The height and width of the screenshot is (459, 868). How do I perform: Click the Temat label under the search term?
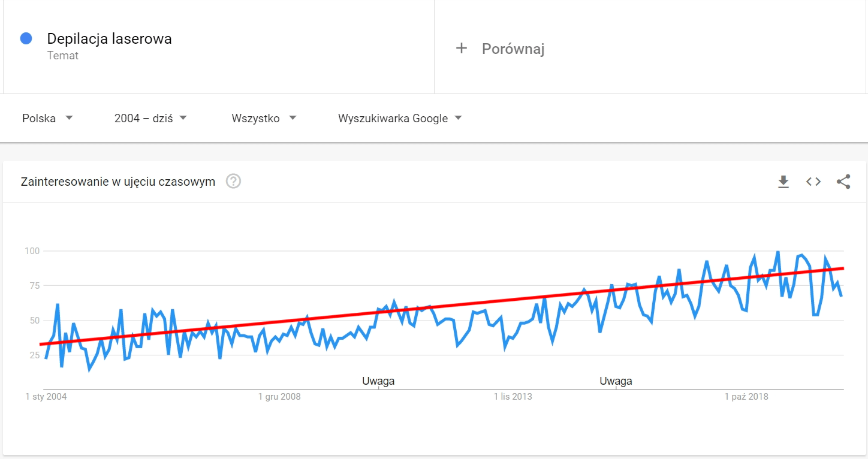tap(63, 56)
